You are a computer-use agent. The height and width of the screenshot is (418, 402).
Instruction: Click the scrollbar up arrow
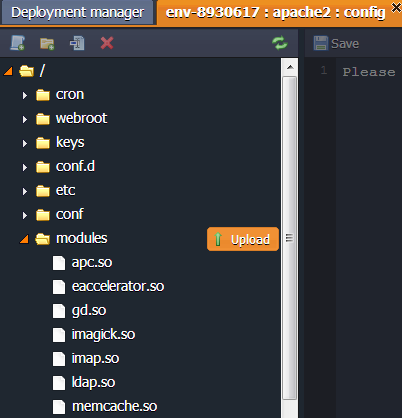click(290, 67)
